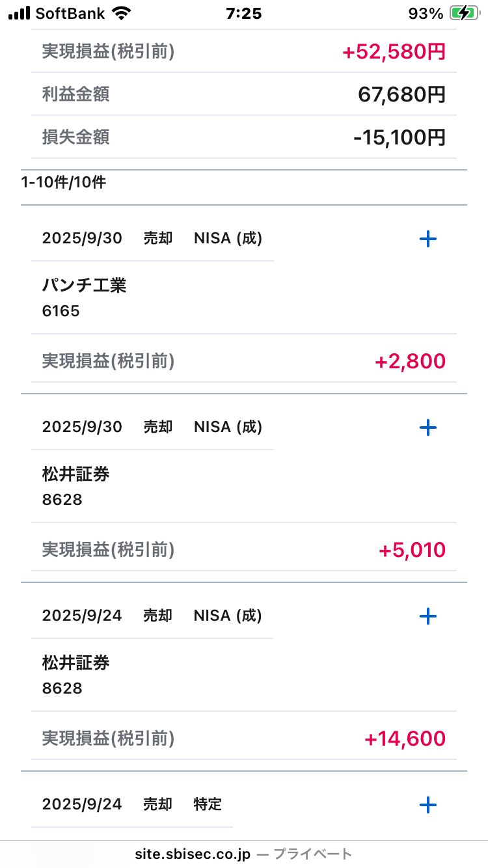The width and height of the screenshot is (488, 868).
Task: Tap the プライベート label in the address bar
Action: click(x=312, y=854)
